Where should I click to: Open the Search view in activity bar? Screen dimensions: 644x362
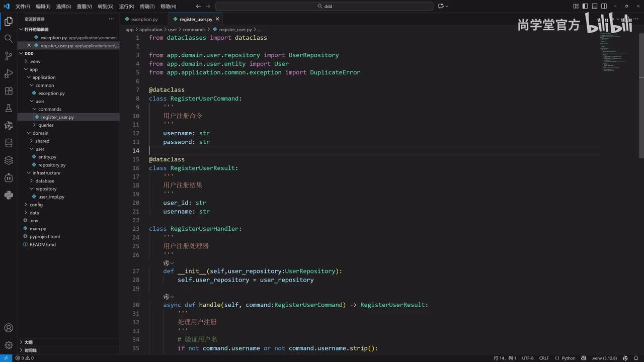(9, 38)
